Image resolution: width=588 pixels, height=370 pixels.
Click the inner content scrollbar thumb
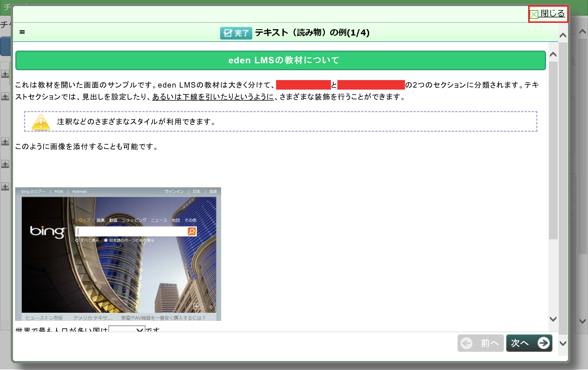[553, 150]
